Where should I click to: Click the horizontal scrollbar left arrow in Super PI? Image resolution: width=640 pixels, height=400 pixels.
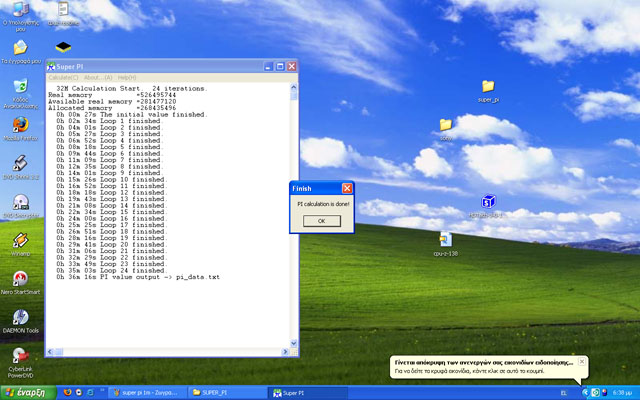pyautogui.click(x=50, y=351)
